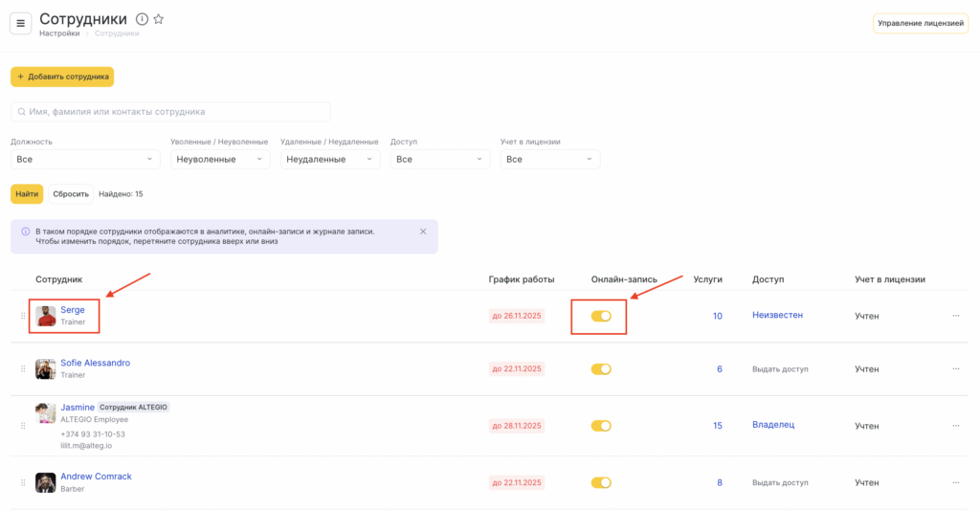
Task: Open the Уволенные / Неуволенные dropdown
Action: (220, 159)
